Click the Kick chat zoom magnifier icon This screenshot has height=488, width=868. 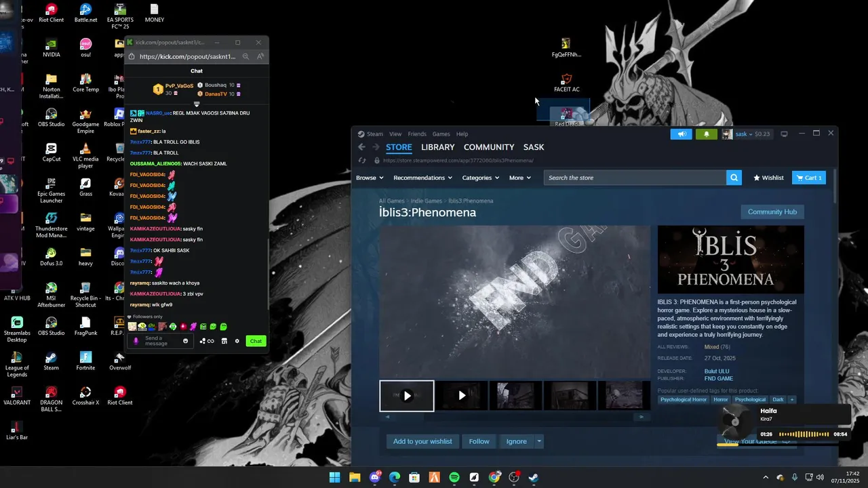(245, 57)
